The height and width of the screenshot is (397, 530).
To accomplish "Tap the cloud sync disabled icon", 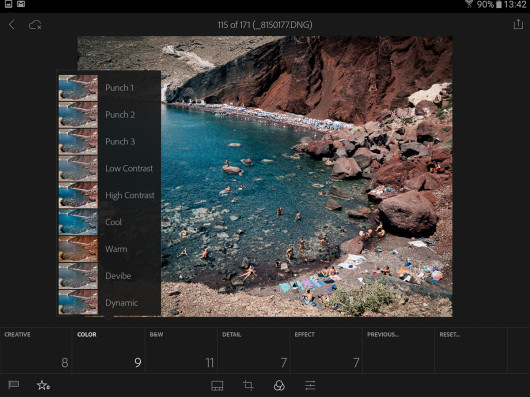I will (35, 25).
